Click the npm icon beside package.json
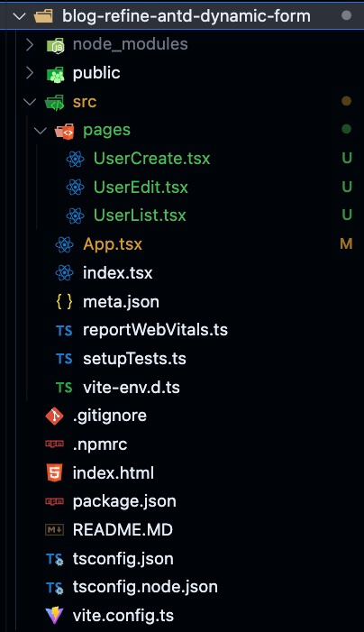Image resolution: width=364 pixels, height=632 pixels. pyautogui.click(x=54, y=501)
